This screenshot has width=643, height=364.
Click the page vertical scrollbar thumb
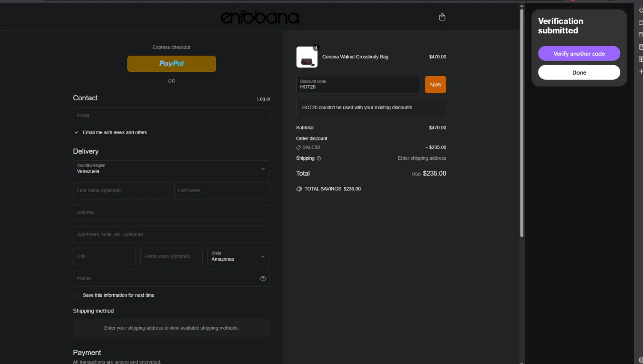coord(522,123)
